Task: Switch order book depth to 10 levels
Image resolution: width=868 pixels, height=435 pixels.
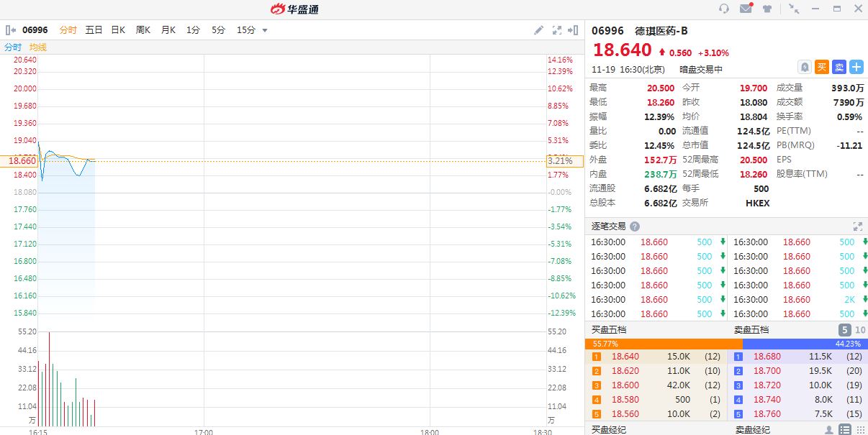Action: pyautogui.click(x=860, y=330)
